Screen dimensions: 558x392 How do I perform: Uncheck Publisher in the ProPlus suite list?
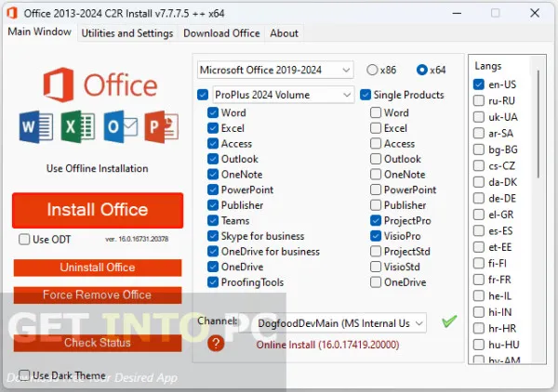click(x=213, y=205)
